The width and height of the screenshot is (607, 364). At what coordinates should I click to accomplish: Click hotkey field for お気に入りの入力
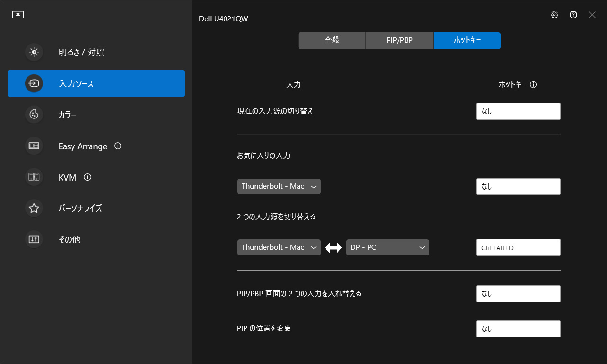[518, 186]
